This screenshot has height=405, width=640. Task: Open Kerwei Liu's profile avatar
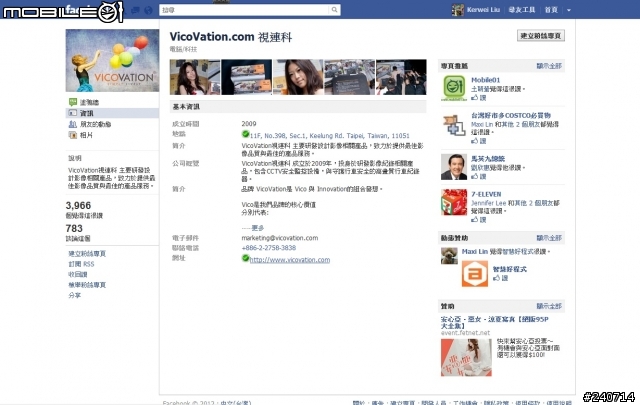458,10
